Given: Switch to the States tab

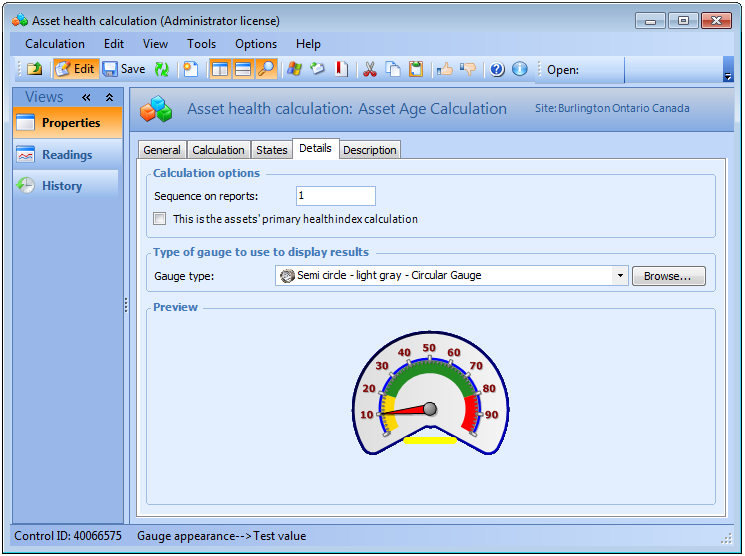Looking at the screenshot, I should [x=271, y=150].
